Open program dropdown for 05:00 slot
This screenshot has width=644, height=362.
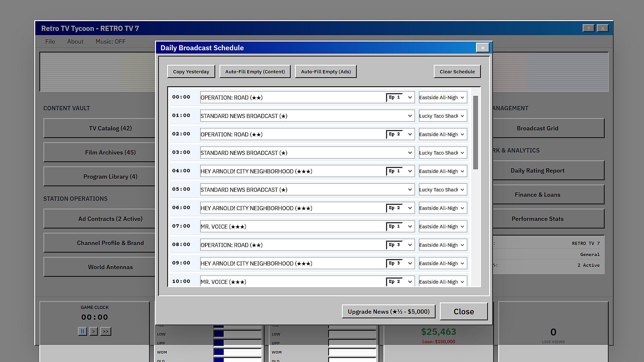coord(307,190)
